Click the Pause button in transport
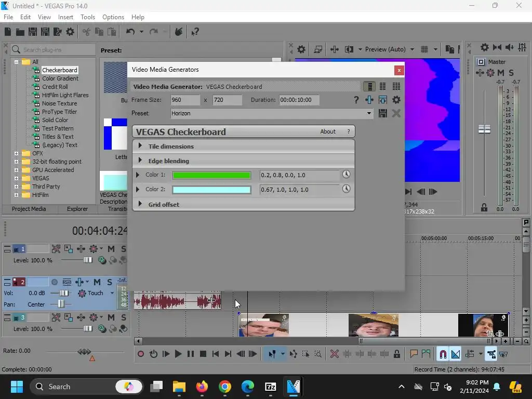 pyautogui.click(x=191, y=354)
